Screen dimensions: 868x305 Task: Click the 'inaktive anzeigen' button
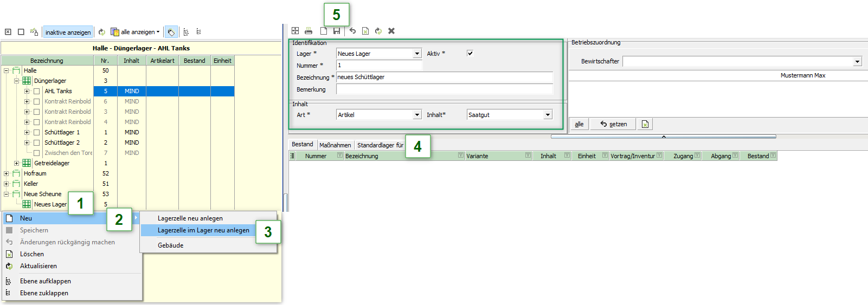(68, 33)
